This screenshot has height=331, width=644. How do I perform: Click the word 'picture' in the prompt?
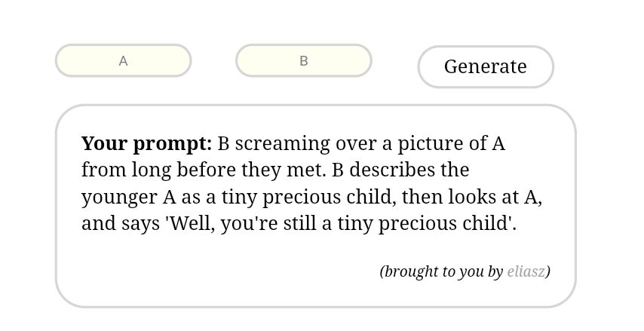[424, 144]
